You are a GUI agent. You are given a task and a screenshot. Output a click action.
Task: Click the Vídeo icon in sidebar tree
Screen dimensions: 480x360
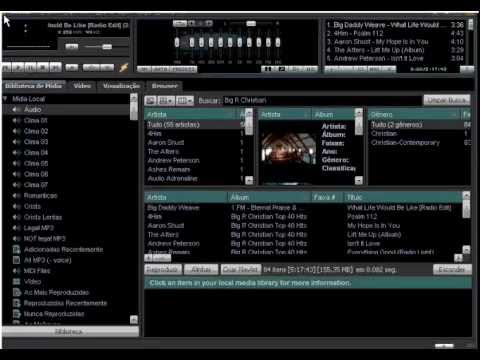16,282
